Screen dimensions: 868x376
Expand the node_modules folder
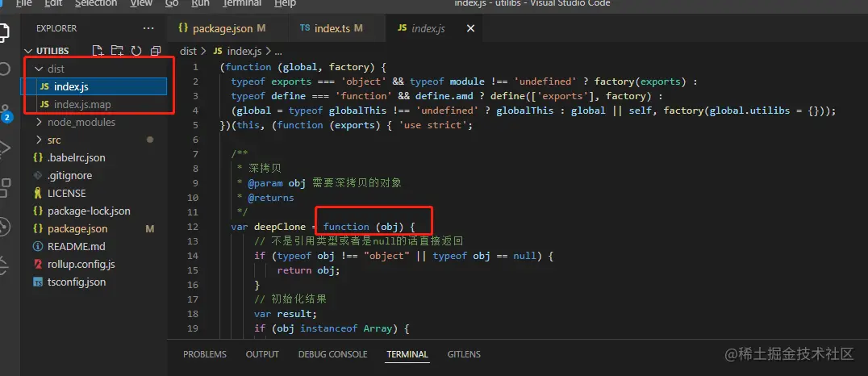pos(39,123)
